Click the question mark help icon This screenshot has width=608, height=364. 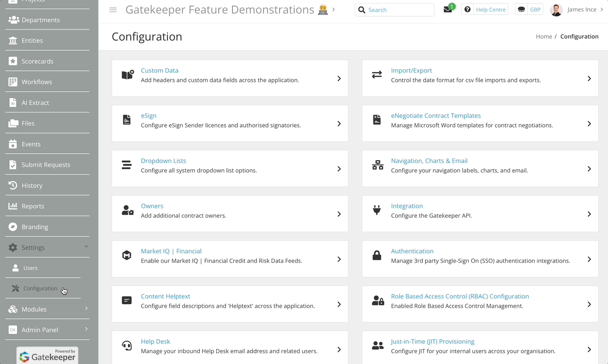click(467, 10)
